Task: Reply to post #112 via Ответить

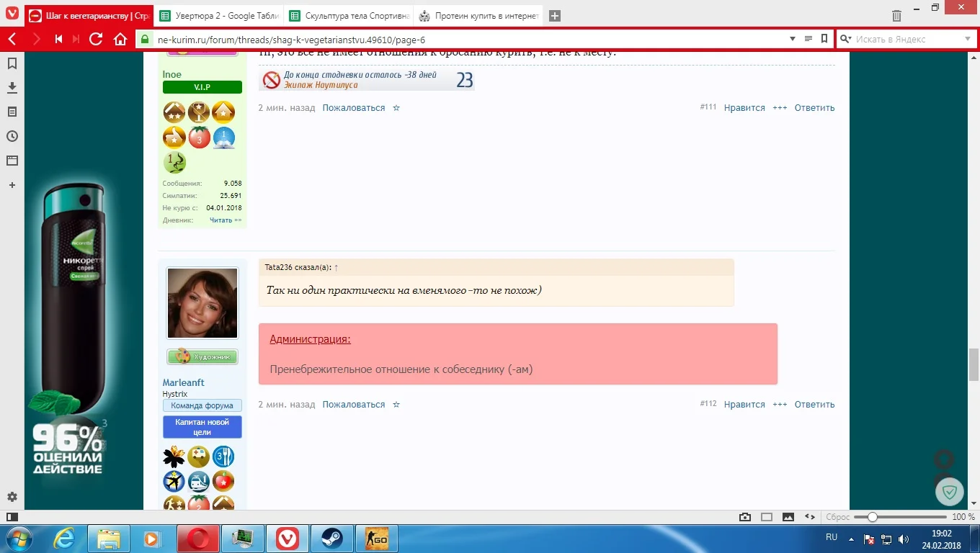Action: pos(814,404)
